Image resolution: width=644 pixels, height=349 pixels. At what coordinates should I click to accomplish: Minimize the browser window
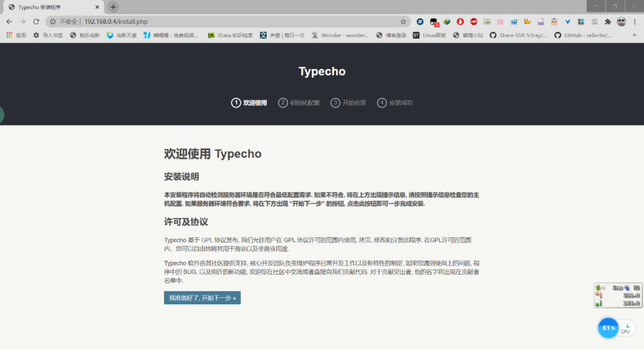pos(596,6)
